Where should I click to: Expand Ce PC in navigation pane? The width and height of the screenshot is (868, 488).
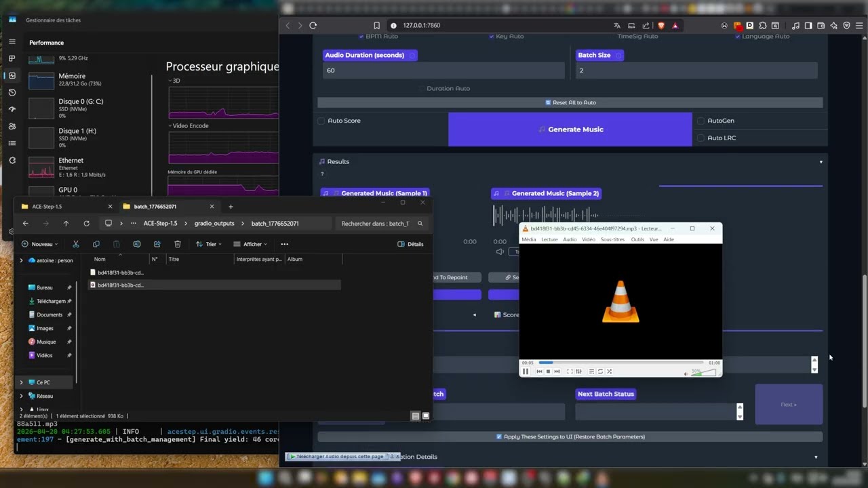point(21,382)
